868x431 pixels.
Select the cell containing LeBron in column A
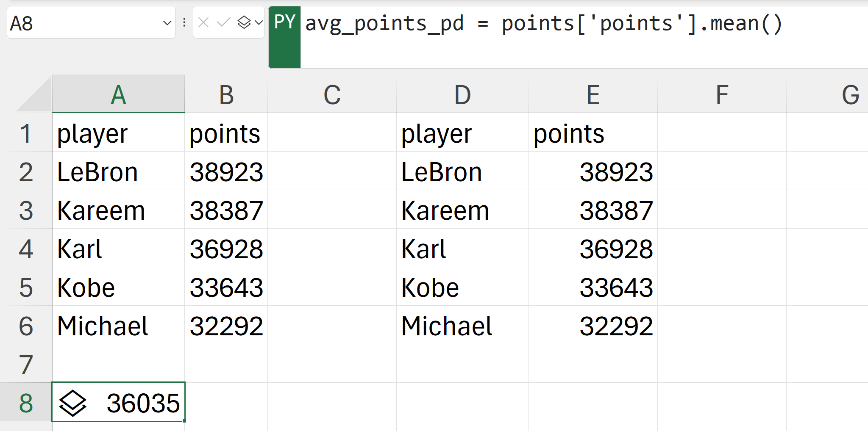point(118,172)
